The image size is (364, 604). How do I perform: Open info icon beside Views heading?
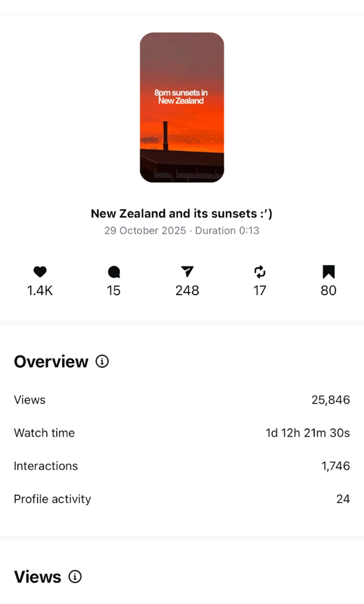click(x=75, y=577)
